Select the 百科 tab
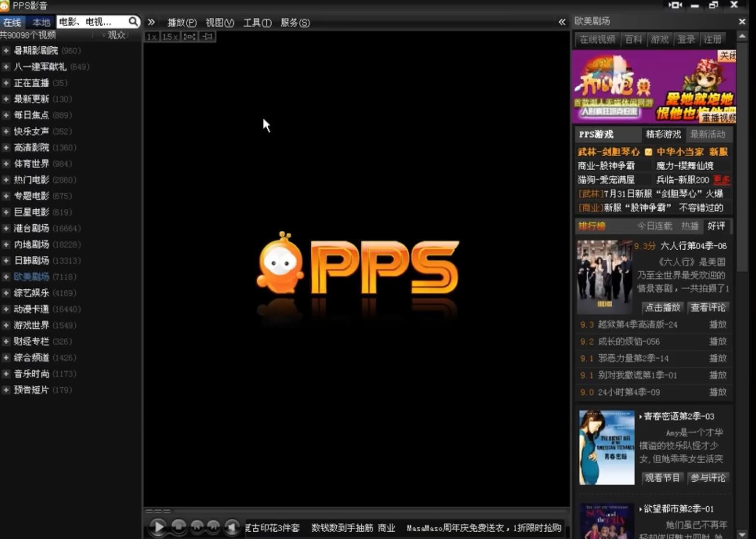 (633, 40)
